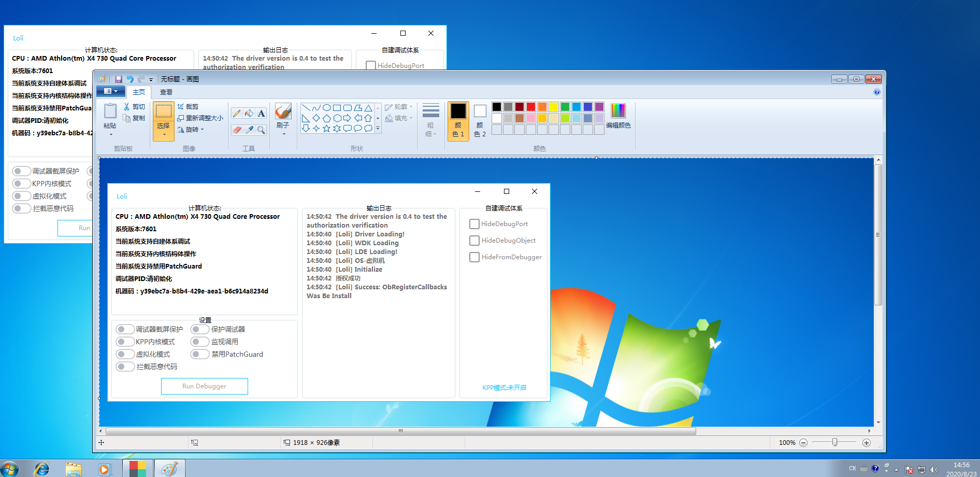The image size is (980, 477).
Task: Click the Cut (剪切) scissors icon
Action: coord(127,106)
